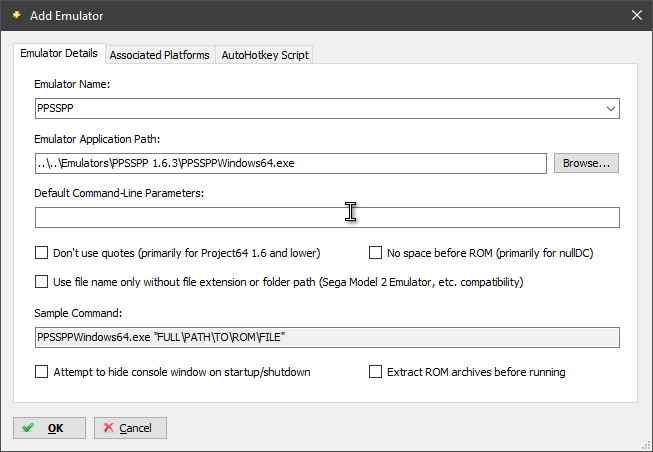The height and width of the screenshot is (452, 653).
Task: Click the Sample Command: label
Action: [78, 313]
